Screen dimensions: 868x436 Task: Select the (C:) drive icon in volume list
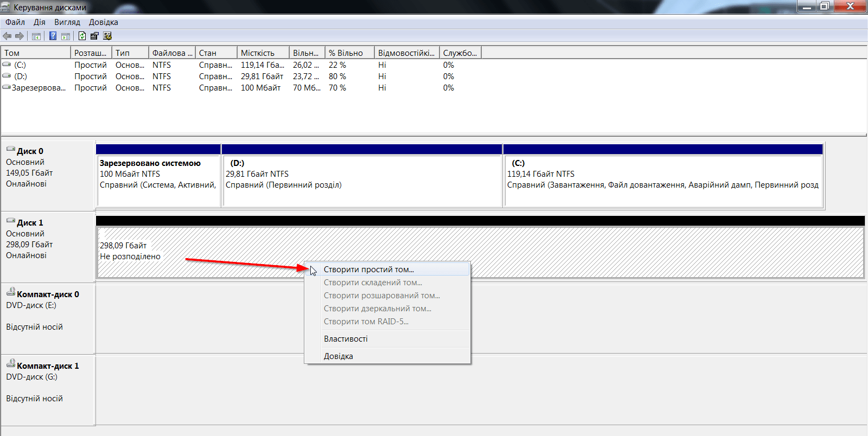tap(7, 65)
